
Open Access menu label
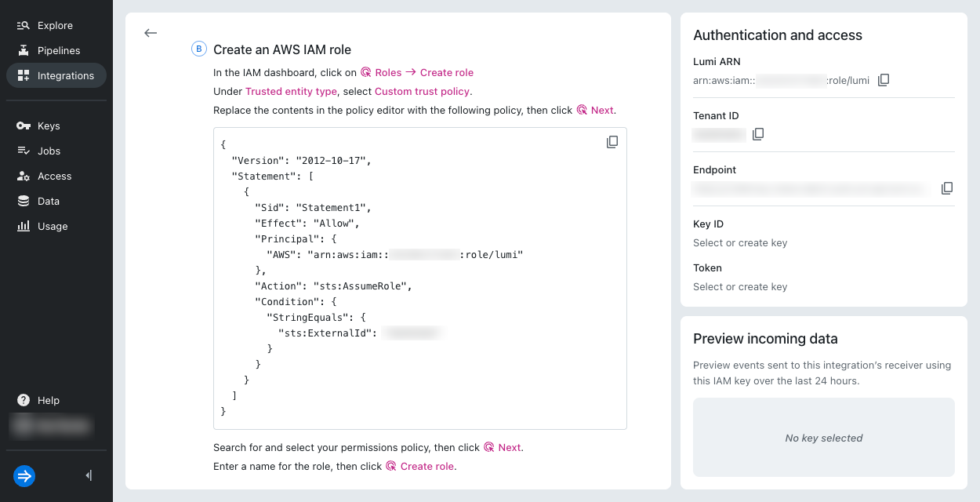point(54,176)
